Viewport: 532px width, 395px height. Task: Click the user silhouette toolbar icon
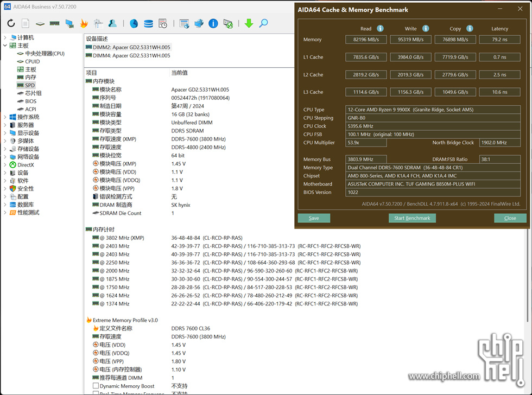(113, 23)
